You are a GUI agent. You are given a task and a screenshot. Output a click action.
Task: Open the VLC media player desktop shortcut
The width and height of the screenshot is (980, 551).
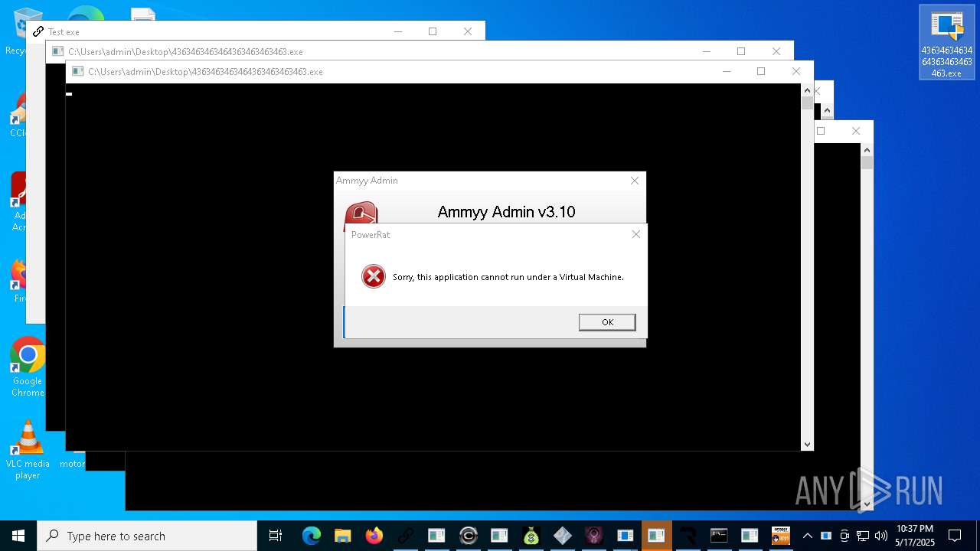point(28,450)
